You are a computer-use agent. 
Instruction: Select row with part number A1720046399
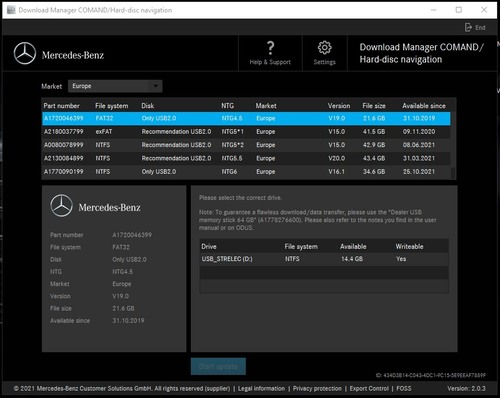click(246, 118)
